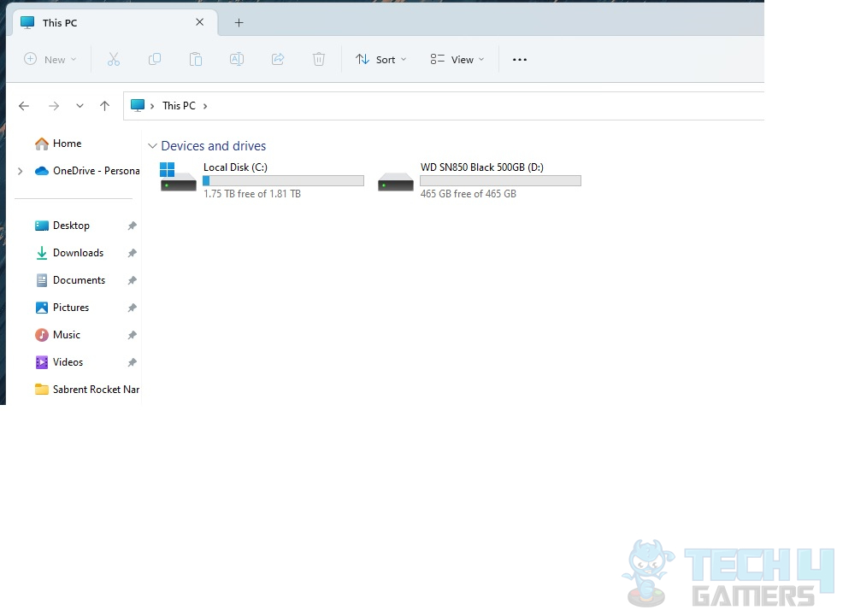This screenshot has height=616, width=843.
Task: Open Documents in the navigation pane
Action: click(x=79, y=280)
